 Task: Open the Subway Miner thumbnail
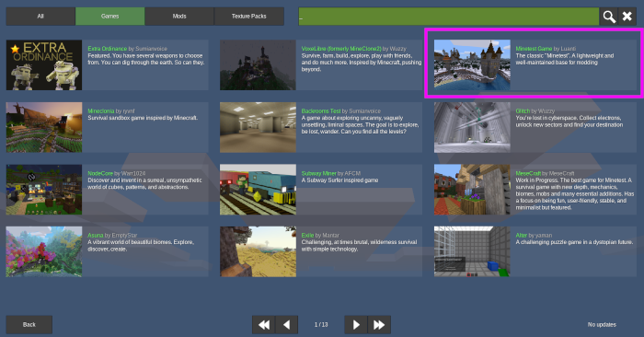coord(258,190)
